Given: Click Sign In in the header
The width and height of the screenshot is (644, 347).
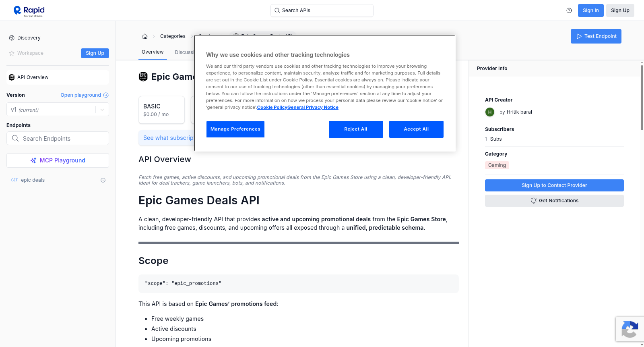Looking at the screenshot, I should (591, 10).
